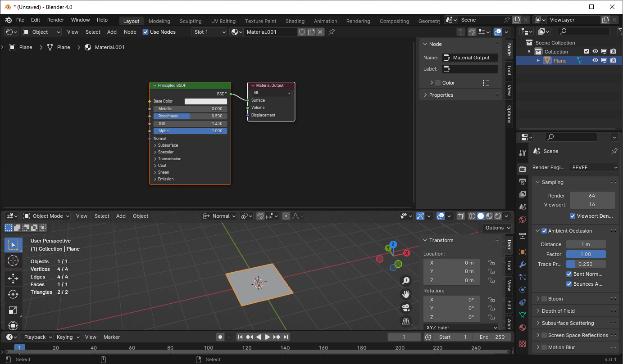Screen dimensions: 623x364
Task: Adjust the Ambient Occlusion Factor slider
Action: click(586, 254)
